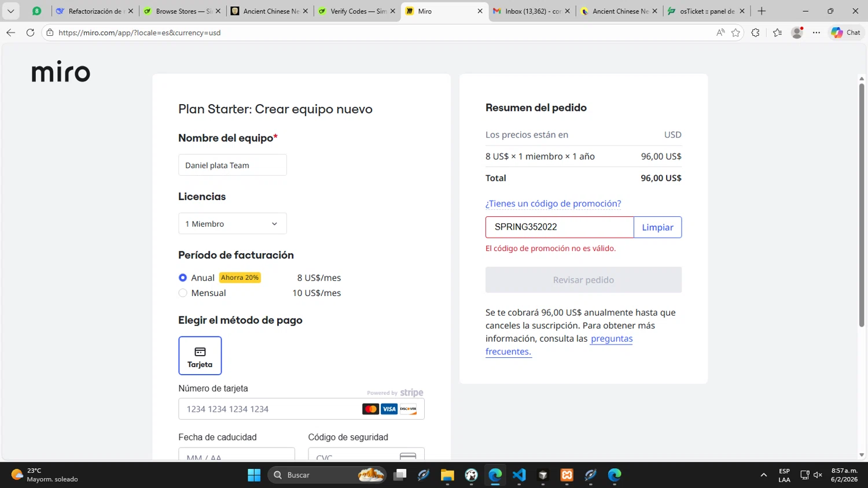The image size is (868, 488).
Task: Open the taskbar clock and date
Action: click(844, 475)
